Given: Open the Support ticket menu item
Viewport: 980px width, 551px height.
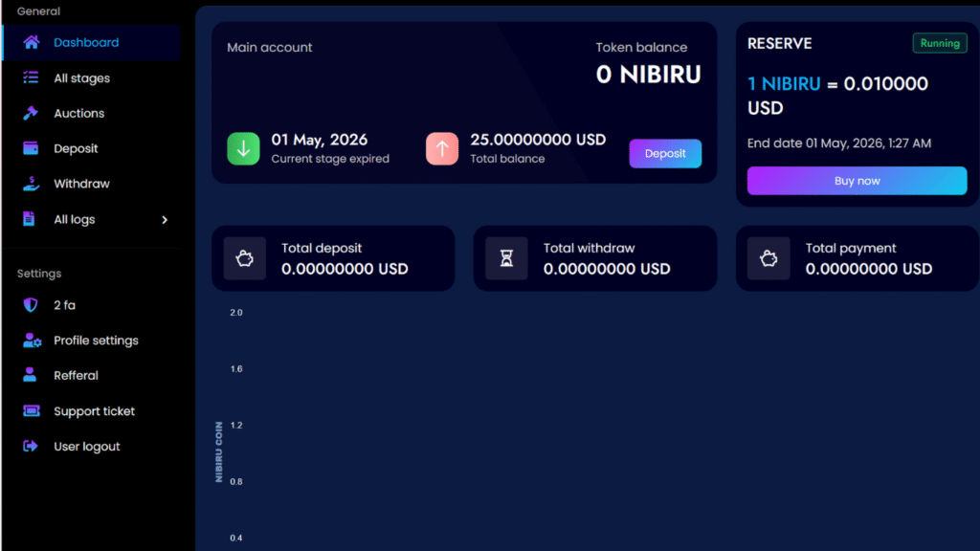Looking at the screenshot, I should pyautogui.click(x=94, y=411).
